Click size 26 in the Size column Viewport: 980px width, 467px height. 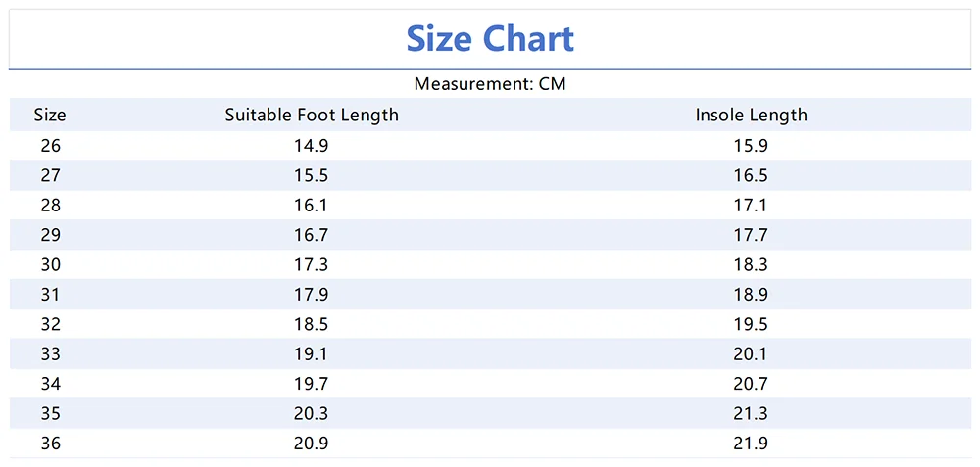point(50,146)
